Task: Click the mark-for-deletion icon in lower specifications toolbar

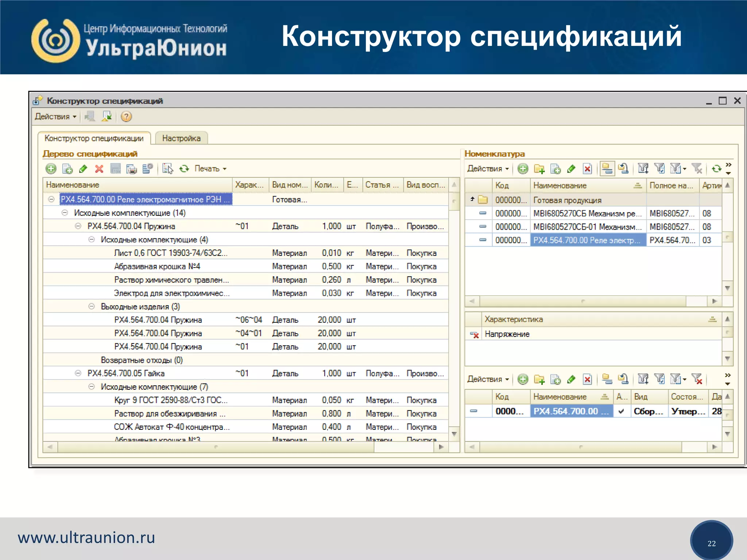Action: tap(587, 380)
